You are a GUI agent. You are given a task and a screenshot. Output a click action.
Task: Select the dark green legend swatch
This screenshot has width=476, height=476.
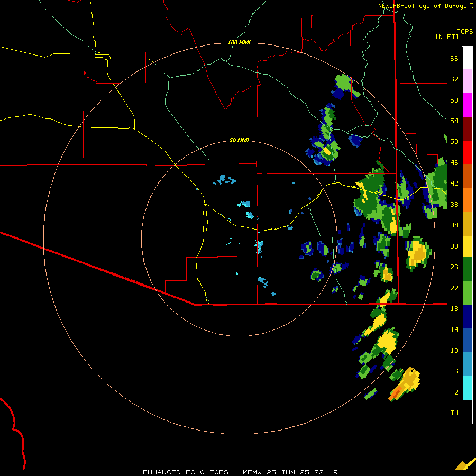467,269
